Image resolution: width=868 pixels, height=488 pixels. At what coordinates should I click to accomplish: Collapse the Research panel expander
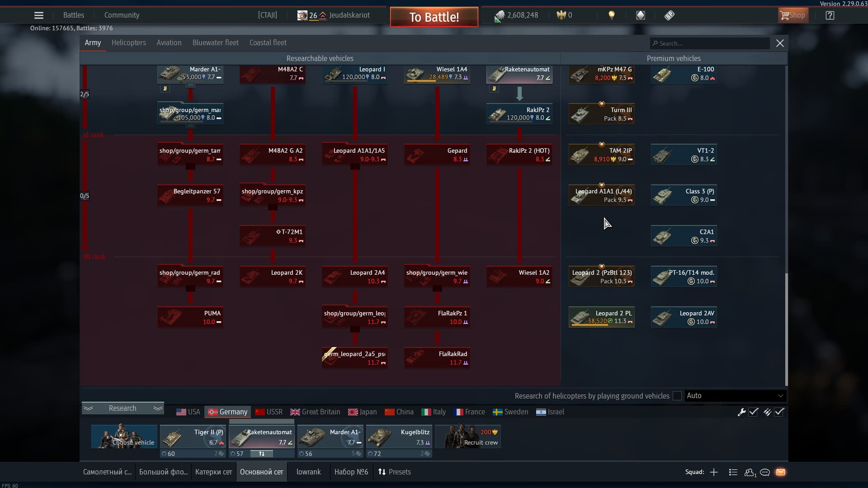click(x=123, y=408)
